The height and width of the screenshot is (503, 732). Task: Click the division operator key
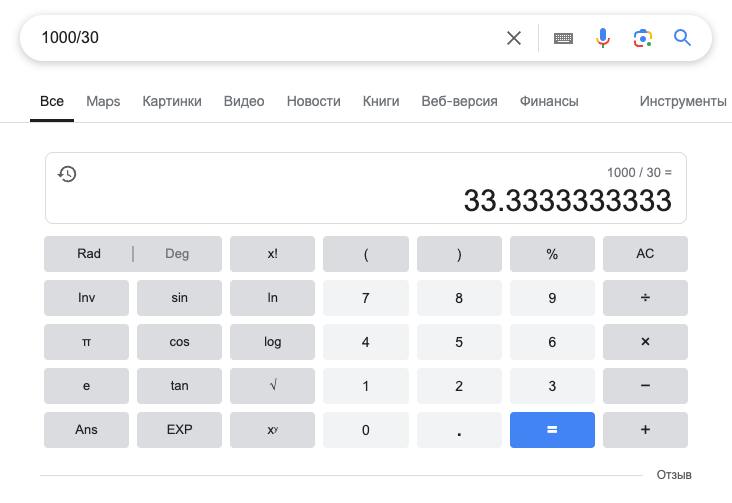[645, 298]
